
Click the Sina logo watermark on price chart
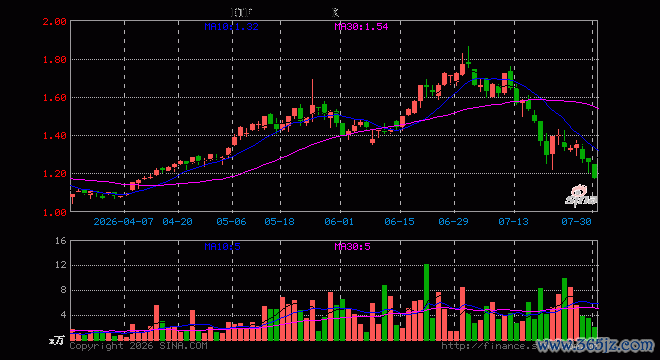coord(581,196)
